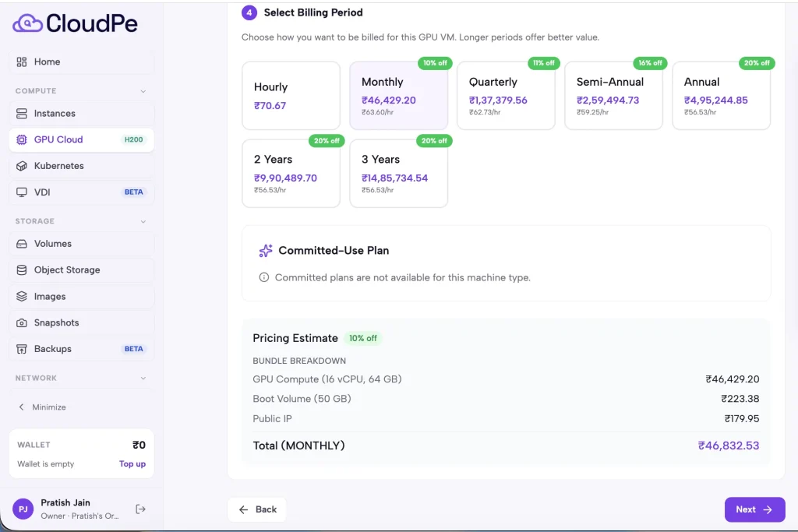Click the VDI monitor icon

coord(21,192)
